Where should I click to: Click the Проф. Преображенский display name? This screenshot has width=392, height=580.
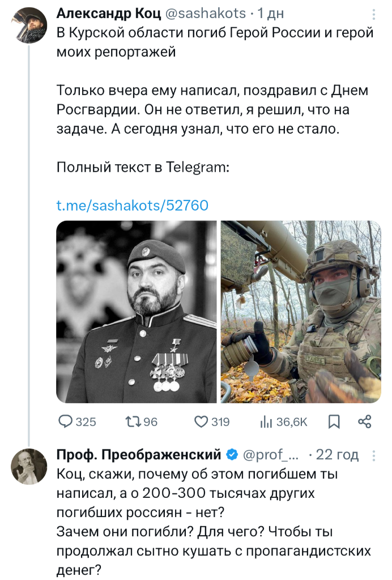(x=139, y=454)
